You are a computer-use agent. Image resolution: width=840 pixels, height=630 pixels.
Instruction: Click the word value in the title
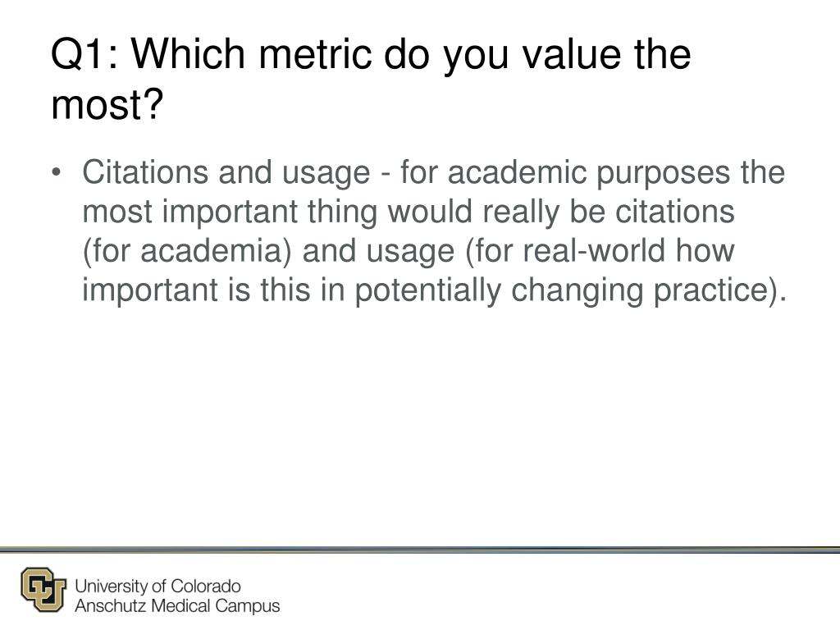[x=573, y=53]
